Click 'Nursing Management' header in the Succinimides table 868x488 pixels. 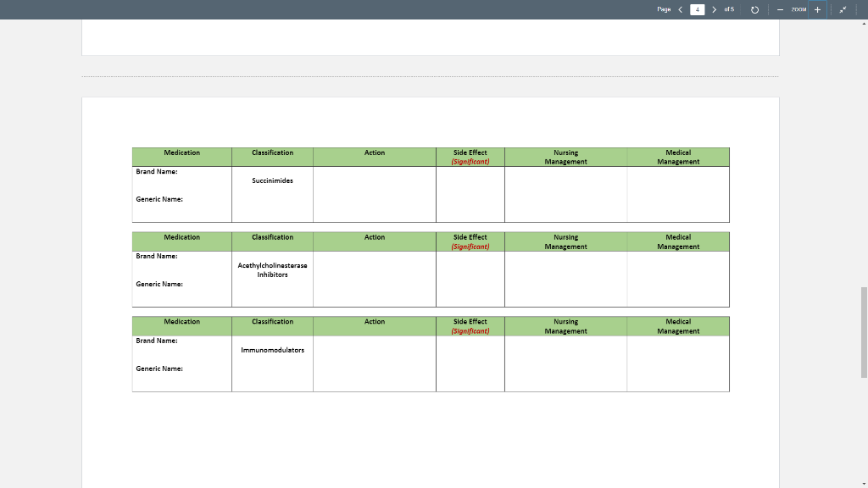[565, 157]
